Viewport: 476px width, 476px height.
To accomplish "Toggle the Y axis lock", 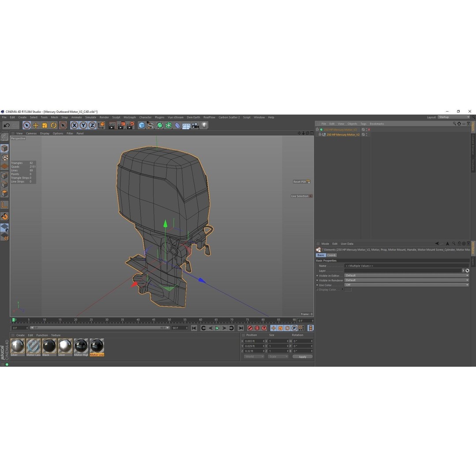I will [83, 125].
